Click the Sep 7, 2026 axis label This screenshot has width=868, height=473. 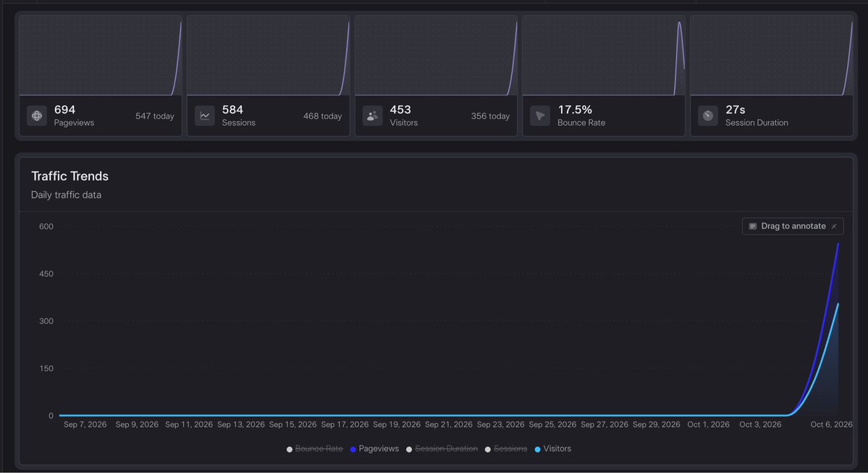(x=85, y=424)
